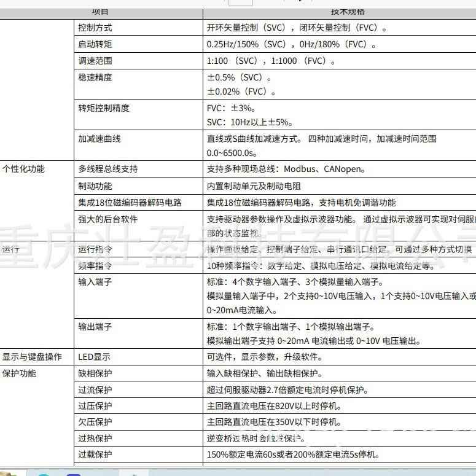Click the '个性化功能' category cell
476x476 pixels.
pyautogui.click(x=37, y=201)
